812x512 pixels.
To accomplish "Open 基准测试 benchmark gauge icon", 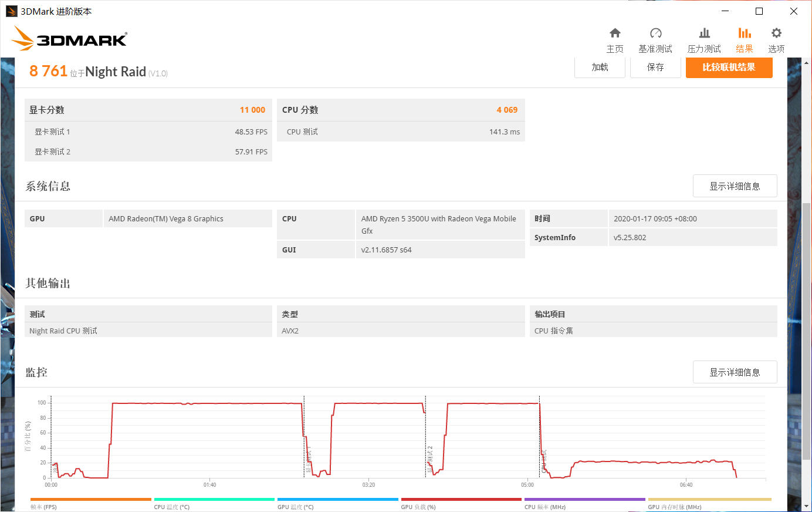I will pos(655,33).
